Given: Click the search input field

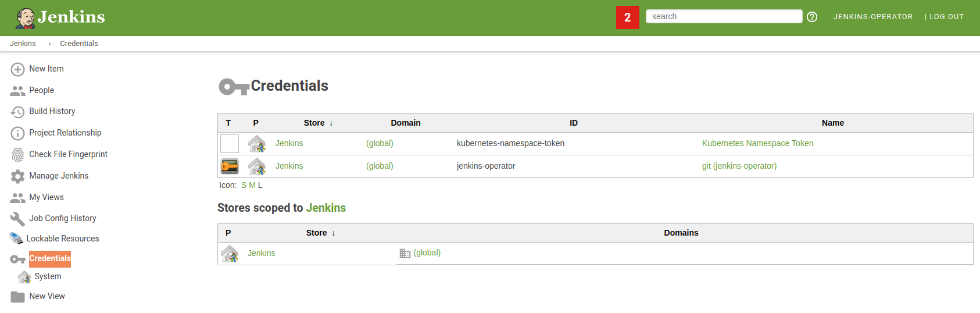Looking at the screenshot, I should [724, 16].
